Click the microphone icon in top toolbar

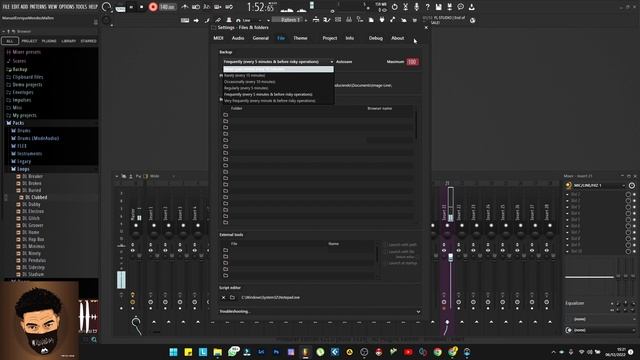pos(416,7)
